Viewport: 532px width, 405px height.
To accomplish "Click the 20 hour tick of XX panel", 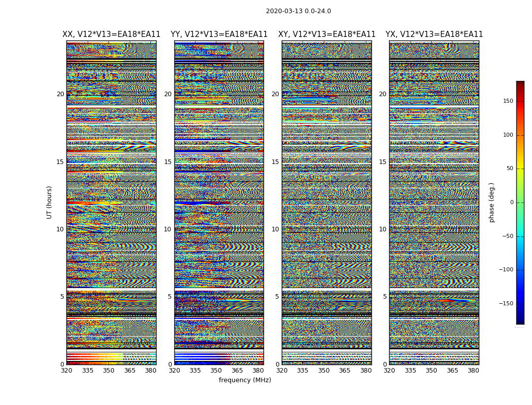I will [x=60, y=94].
